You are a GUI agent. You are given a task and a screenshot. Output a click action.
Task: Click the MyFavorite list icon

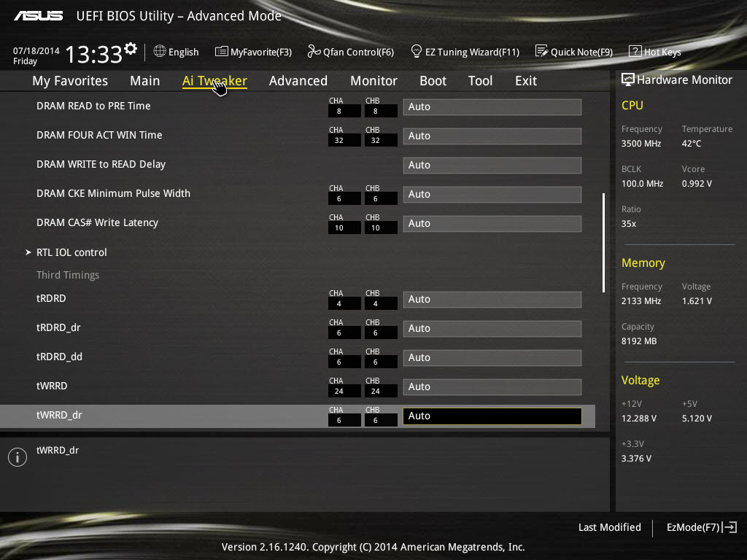[222, 52]
